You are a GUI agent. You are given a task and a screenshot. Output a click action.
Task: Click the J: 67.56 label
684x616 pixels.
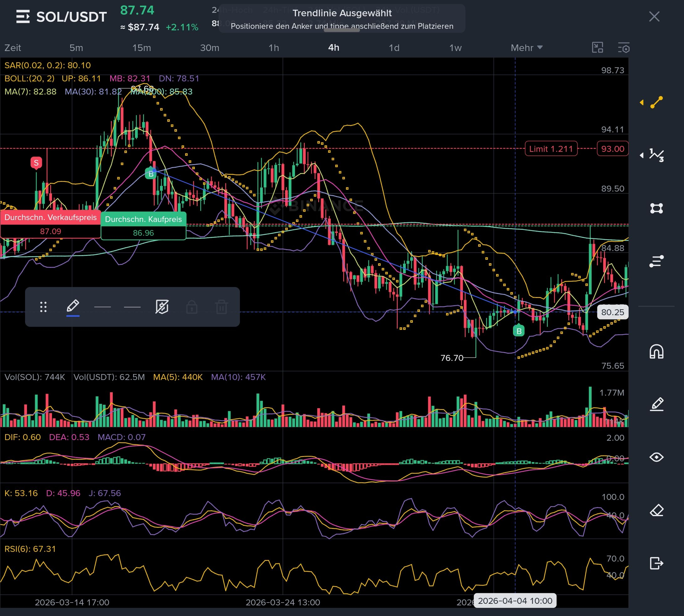(x=105, y=493)
